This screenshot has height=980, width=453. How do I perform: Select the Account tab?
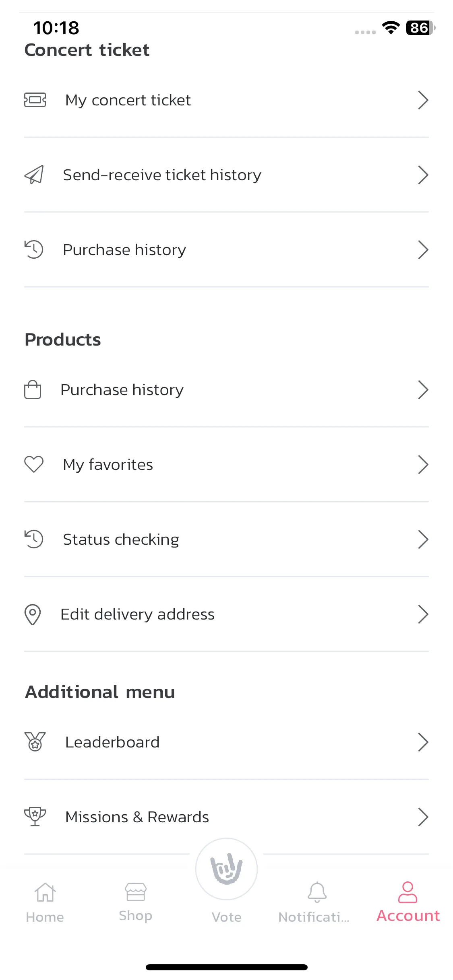(408, 902)
